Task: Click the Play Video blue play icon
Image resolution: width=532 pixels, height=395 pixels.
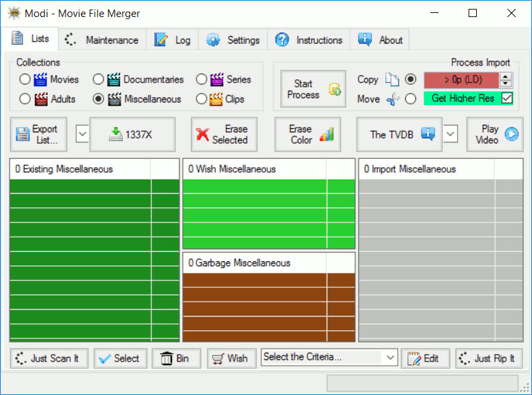Action: (x=512, y=134)
